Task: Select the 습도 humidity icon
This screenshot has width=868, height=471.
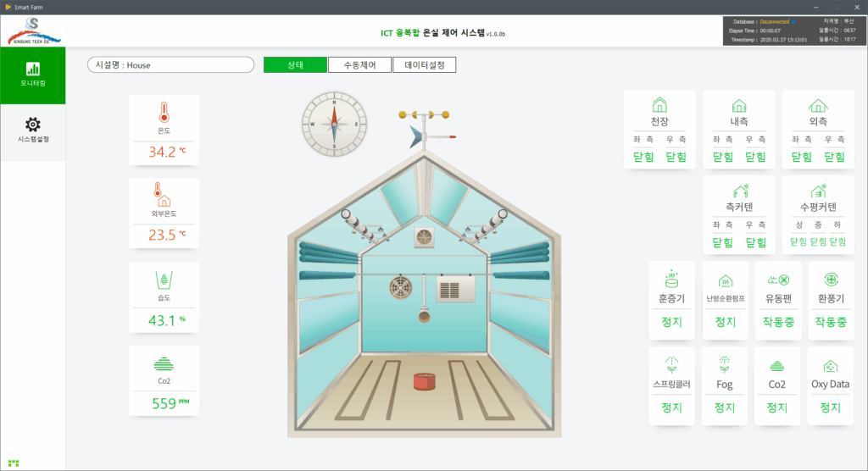Action: tap(164, 280)
